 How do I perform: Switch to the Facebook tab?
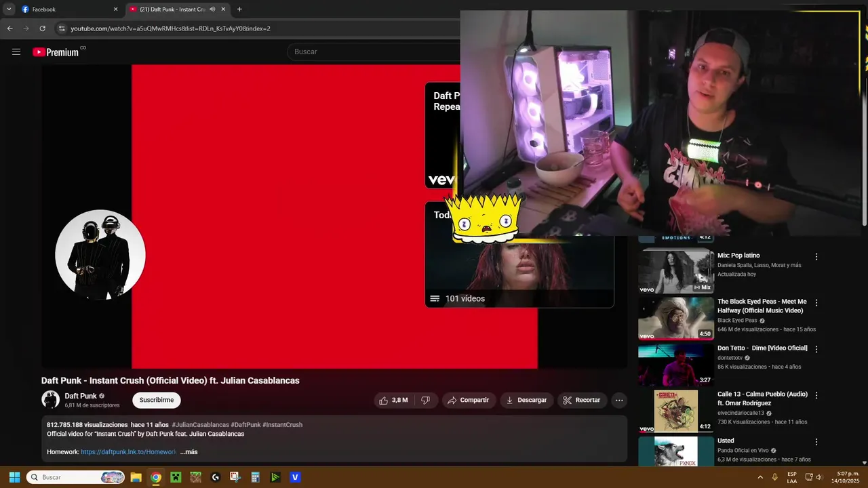click(69, 9)
